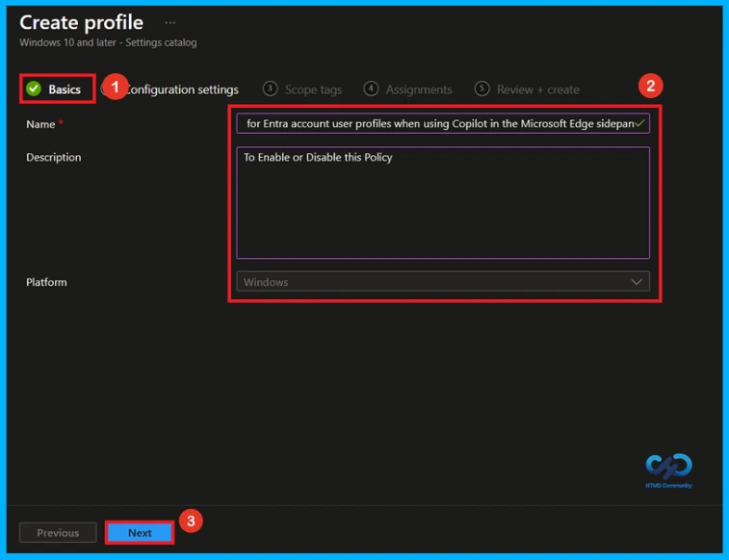
Task: Click the green validation check in Name field
Action: click(640, 123)
